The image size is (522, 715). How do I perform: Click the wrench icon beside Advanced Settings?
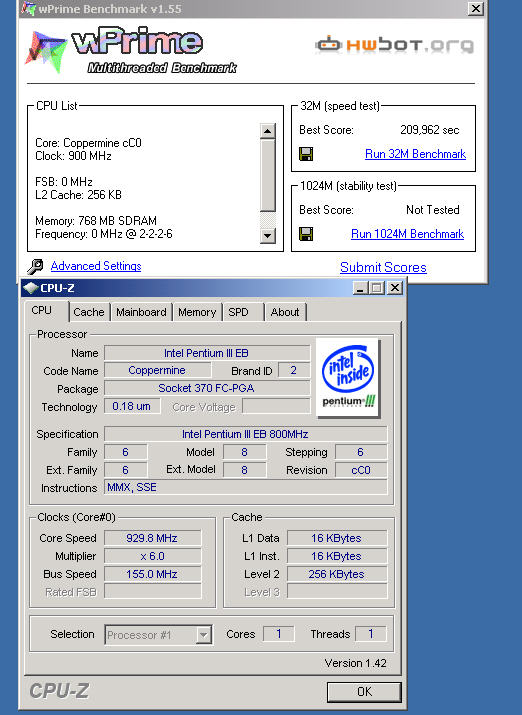click(35, 266)
